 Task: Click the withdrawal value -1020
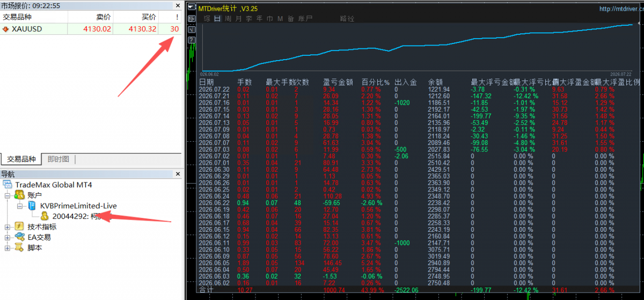point(402,102)
